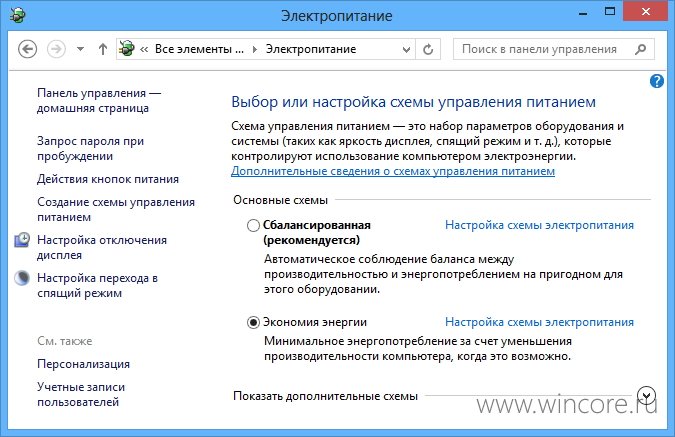Click the display turn-off clock icon
This screenshot has width=675, height=437.
click(22, 240)
